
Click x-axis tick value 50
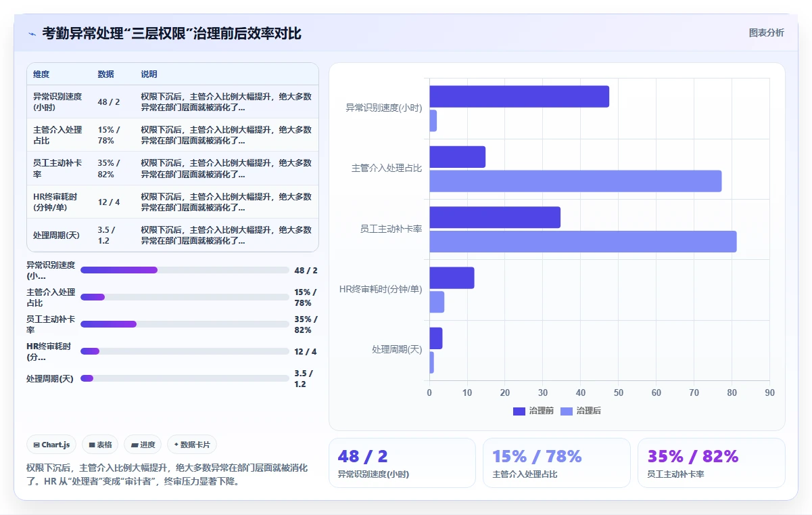pos(618,393)
